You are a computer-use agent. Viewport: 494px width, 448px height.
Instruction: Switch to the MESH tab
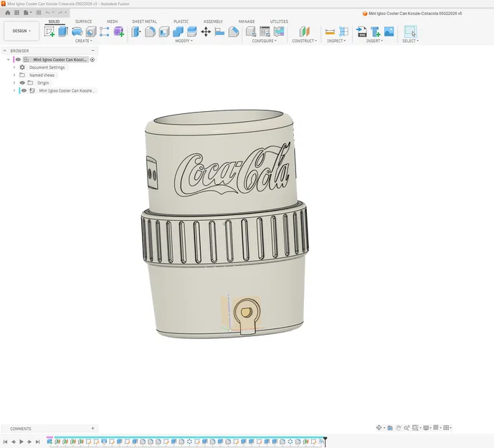pyautogui.click(x=112, y=22)
